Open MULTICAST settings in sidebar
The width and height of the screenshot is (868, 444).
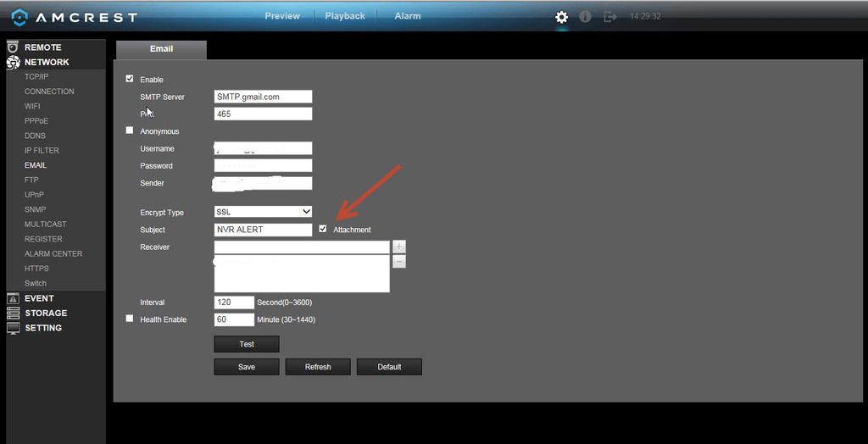(x=46, y=225)
